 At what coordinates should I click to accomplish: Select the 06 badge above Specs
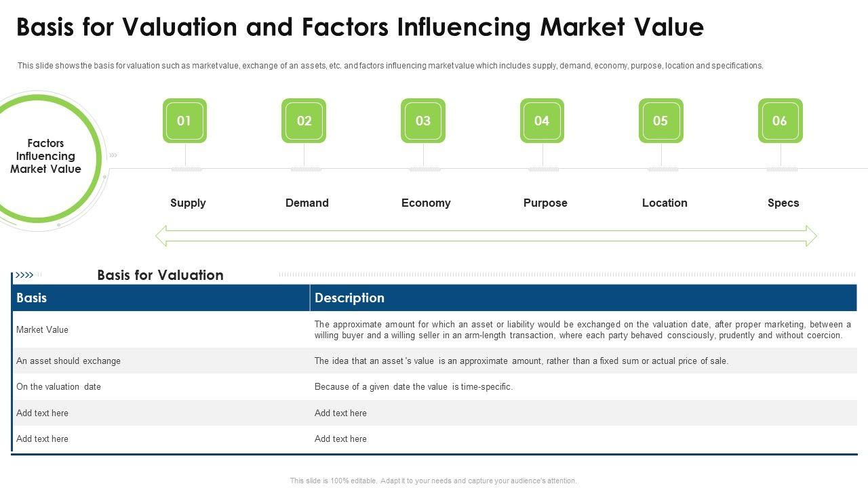[x=780, y=121]
